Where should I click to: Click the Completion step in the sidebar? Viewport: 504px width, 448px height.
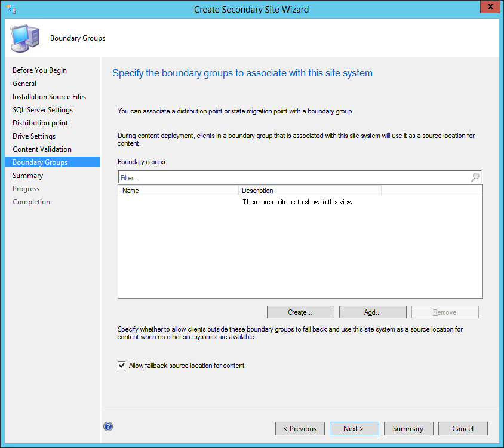pos(31,202)
